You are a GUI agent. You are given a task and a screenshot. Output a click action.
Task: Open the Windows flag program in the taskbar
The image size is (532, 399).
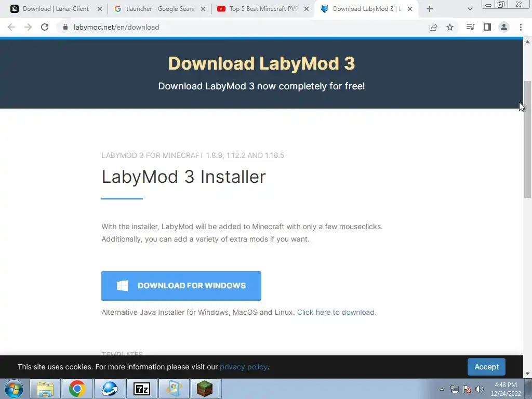[x=174, y=389]
